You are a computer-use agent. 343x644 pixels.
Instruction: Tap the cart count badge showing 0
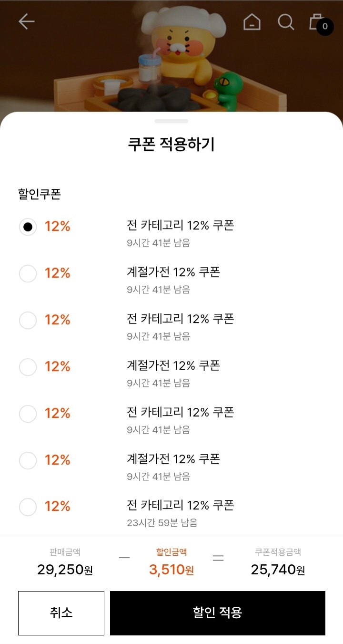pos(325,26)
